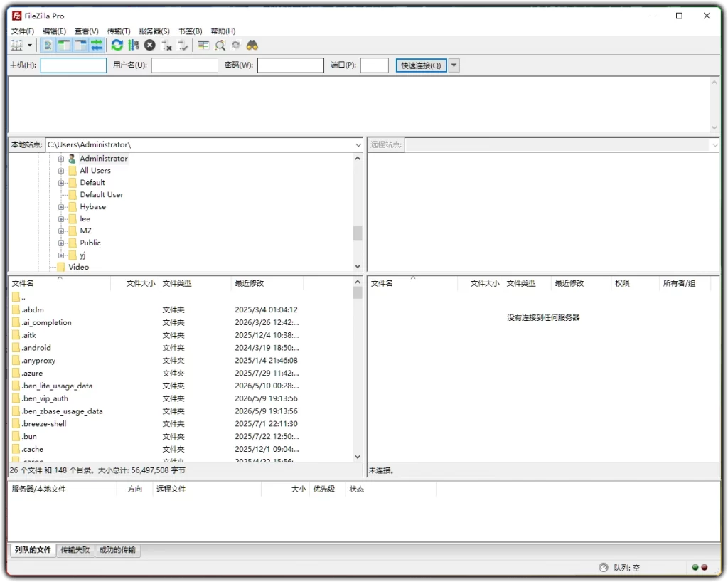728x582 pixels.
Task: Toggle directory comparison icon
Action: (x=220, y=45)
